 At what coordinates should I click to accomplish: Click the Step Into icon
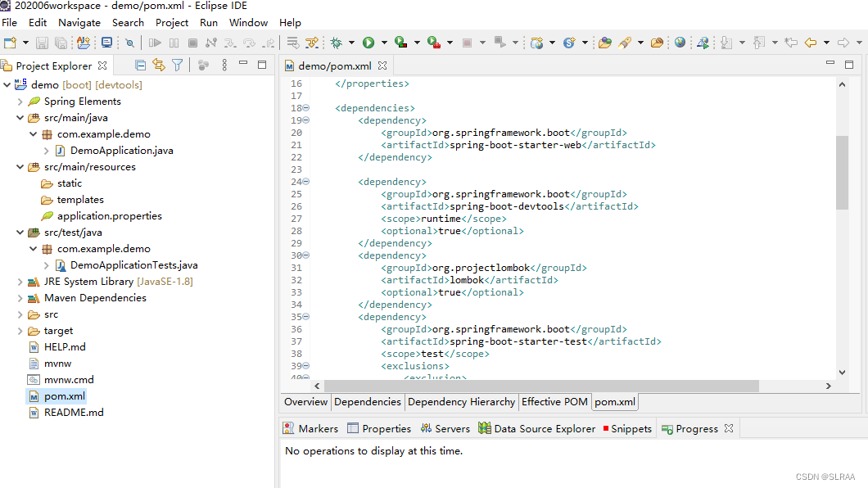click(x=230, y=43)
